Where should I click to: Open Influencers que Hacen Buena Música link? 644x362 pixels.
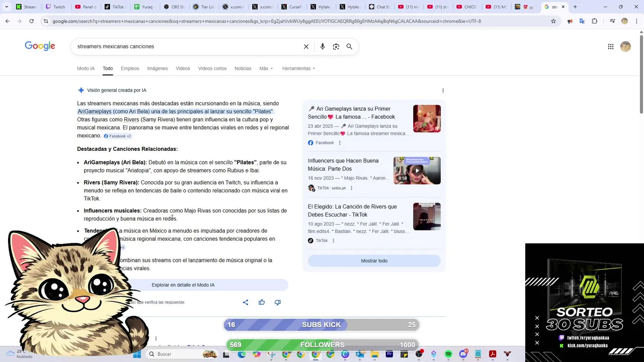(343, 165)
